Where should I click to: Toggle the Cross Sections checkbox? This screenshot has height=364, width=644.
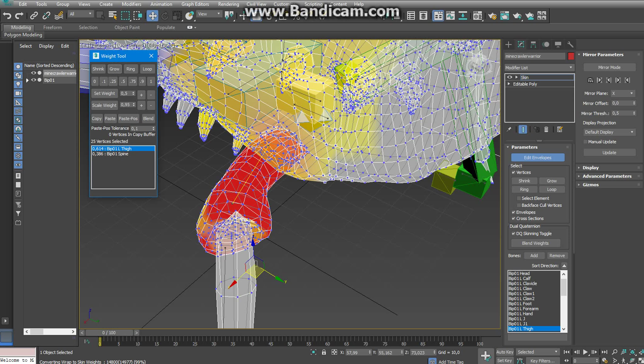(514, 218)
